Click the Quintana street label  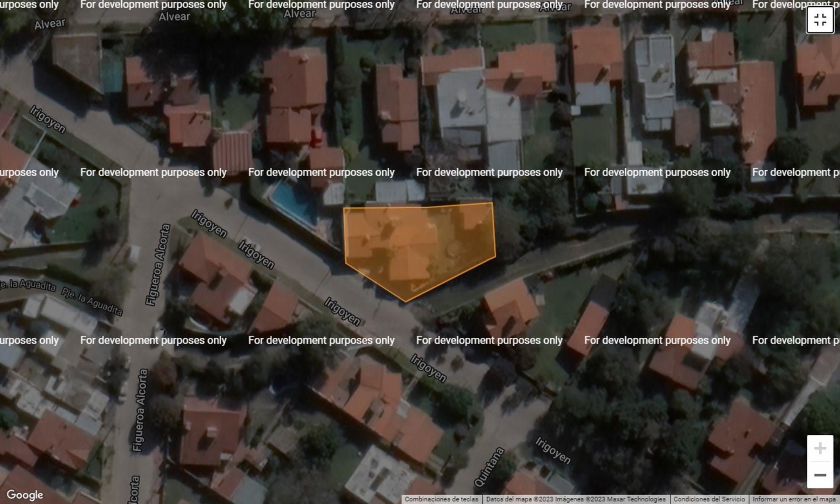(x=489, y=467)
